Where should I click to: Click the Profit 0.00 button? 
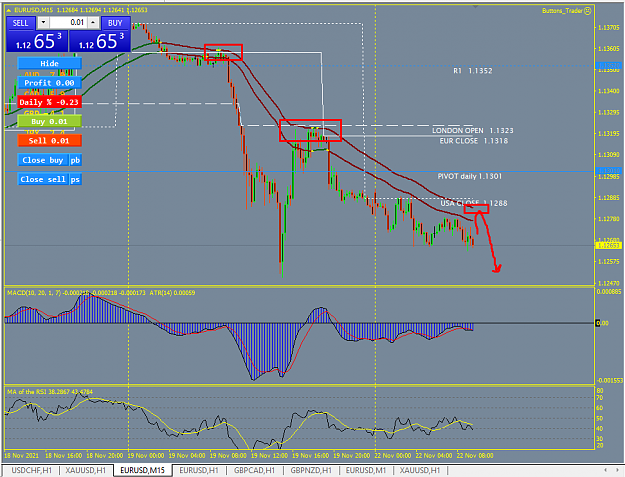pos(49,83)
